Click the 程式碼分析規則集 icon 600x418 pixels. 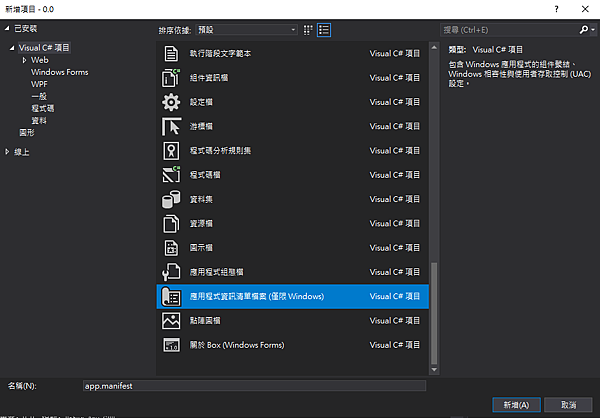click(x=171, y=151)
